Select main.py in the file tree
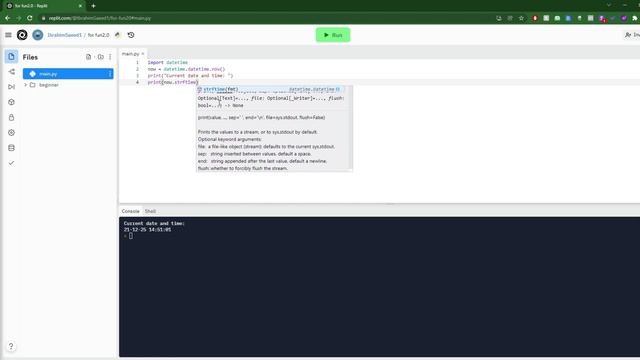 click(68, 74)
